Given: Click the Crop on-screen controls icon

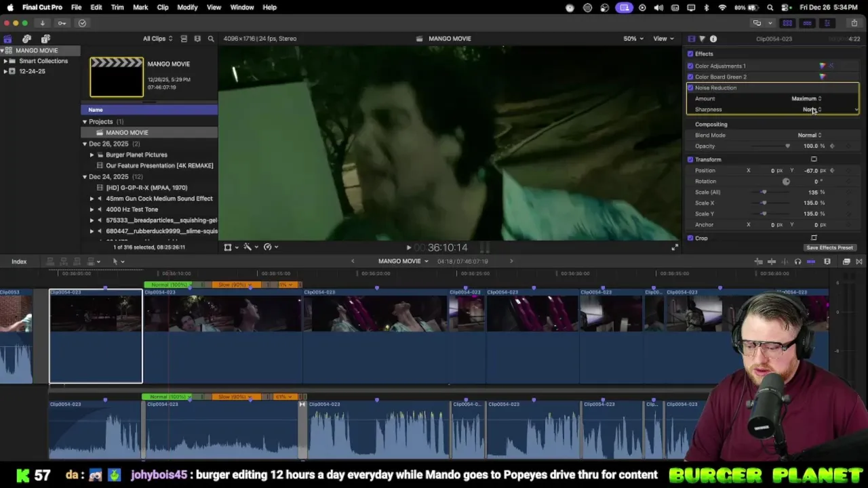Looking at the screenshot, I should [x=814, y=238].
